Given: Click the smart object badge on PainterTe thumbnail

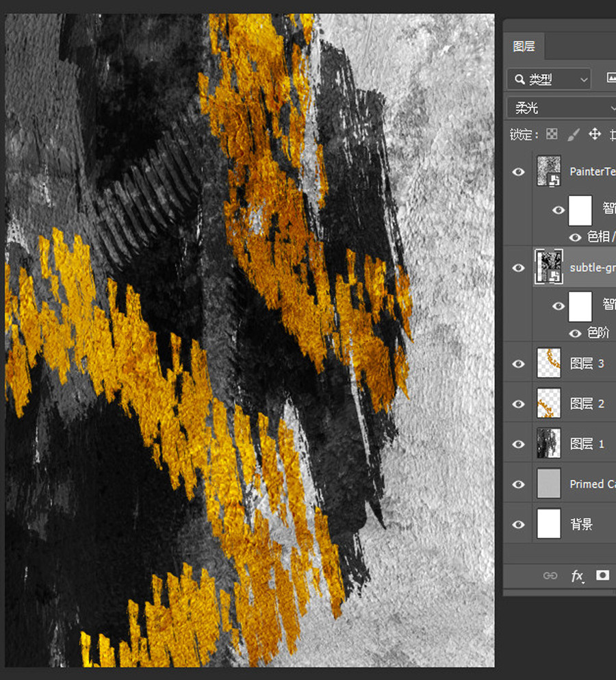Looking at the screenshot, I should (554, 180).
